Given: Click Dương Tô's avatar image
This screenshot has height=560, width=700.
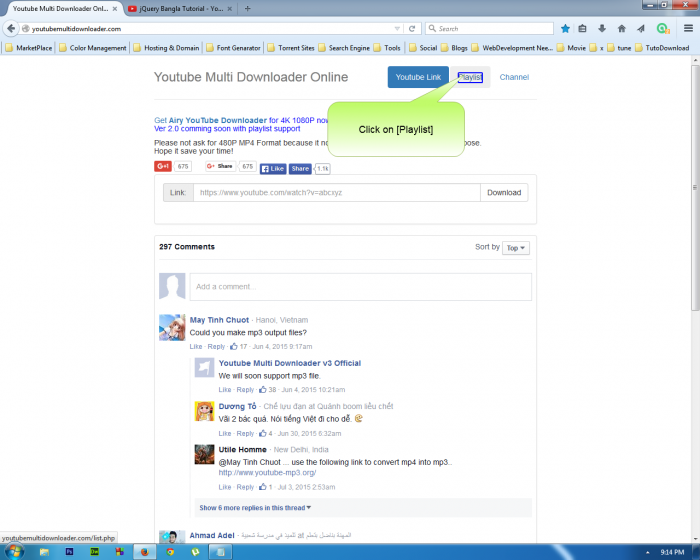Looking at the screenshot, I should pyautogui.click(x=204, y=411).
